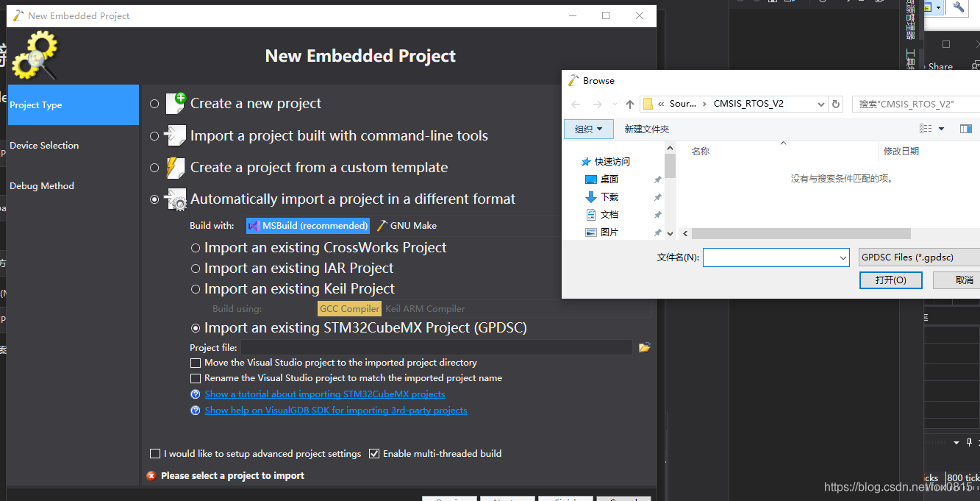Select Automatically import a project in different format
The height and width of the screenshot is (501, 980).
point(154,199)
